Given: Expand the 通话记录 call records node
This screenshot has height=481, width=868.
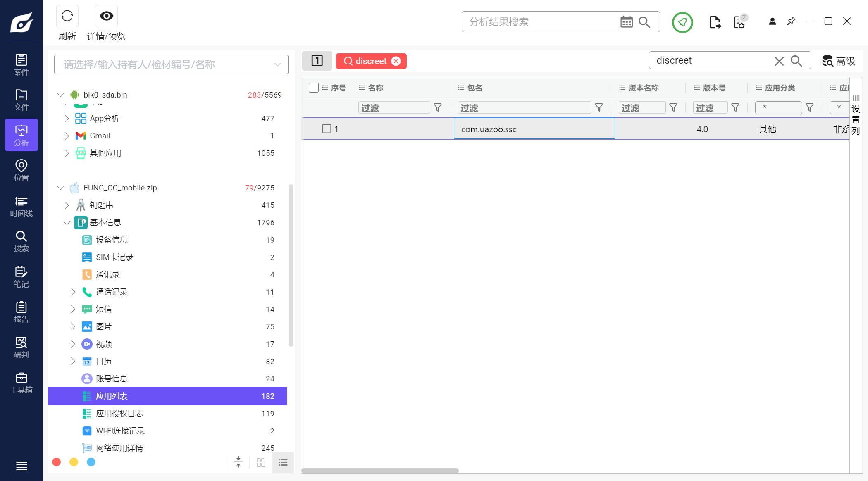Looking at the screenshot, I should click(73, 292).
